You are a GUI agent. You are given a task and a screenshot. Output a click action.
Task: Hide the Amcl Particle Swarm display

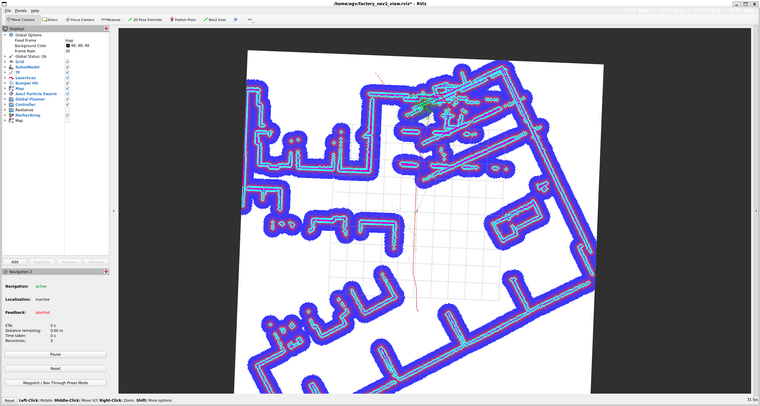(x=67, y=94)
